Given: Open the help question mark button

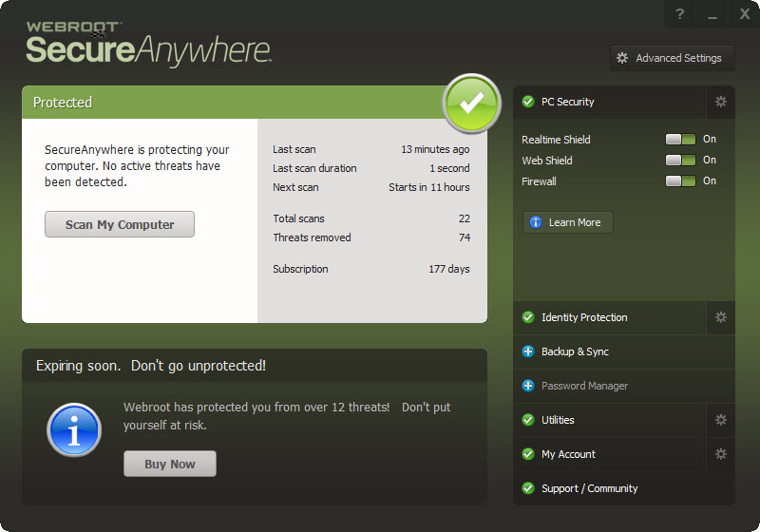Looking at the screenshot, I should pos(679,14).
